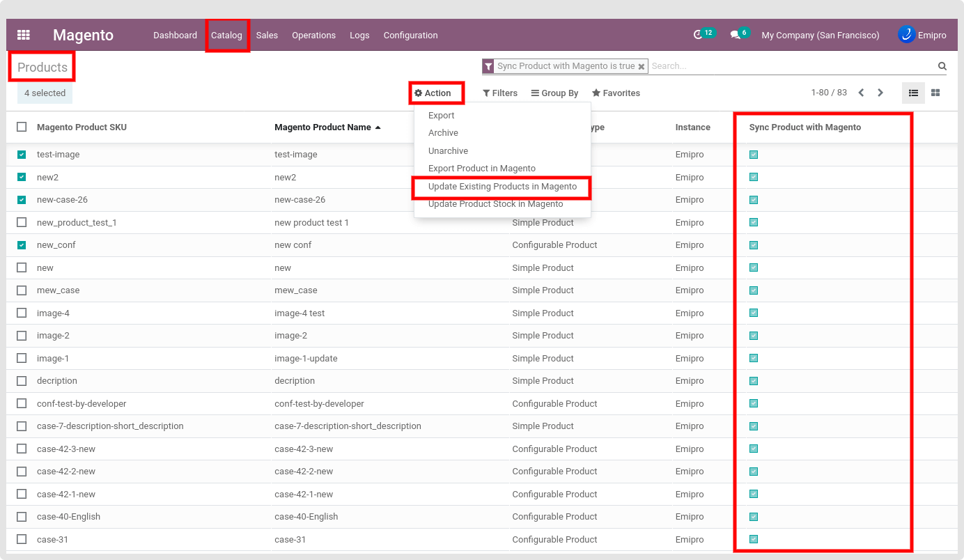Choose Update Existing Products in Magento

point(502,187)
